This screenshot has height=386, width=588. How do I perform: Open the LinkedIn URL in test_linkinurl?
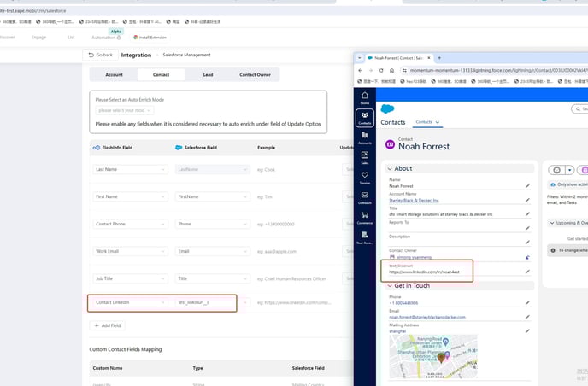tap(424, 272)
